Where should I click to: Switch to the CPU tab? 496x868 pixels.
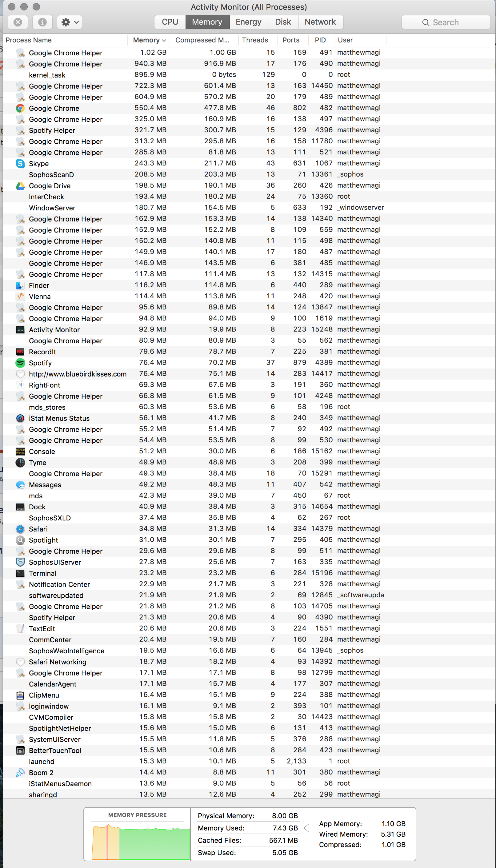tap(170, 22)
